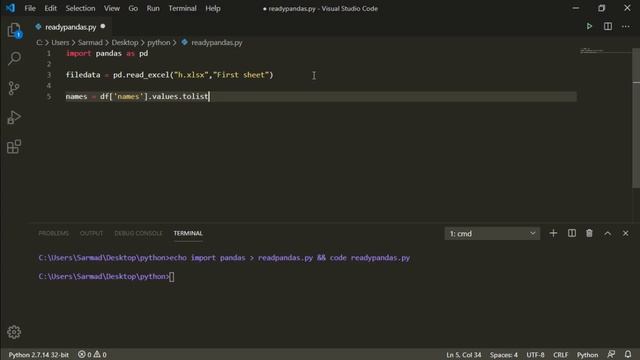
Task: Split the terminal panel
Action: pos(572,233)
